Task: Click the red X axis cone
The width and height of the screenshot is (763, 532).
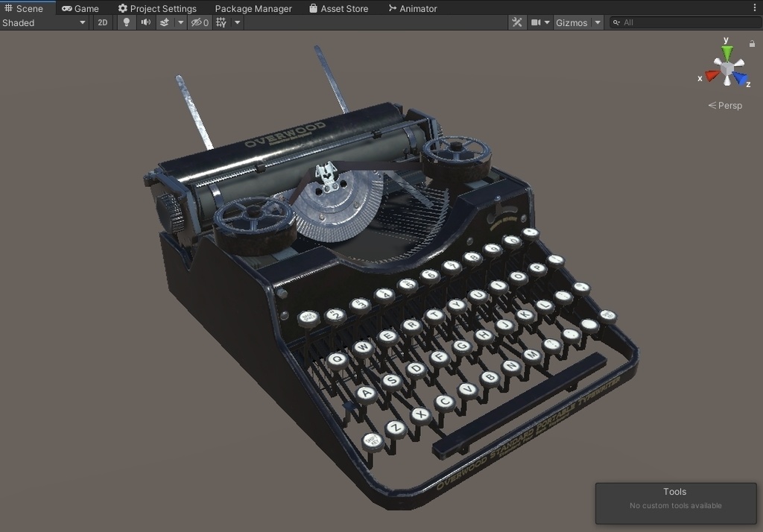Action: 712,75
